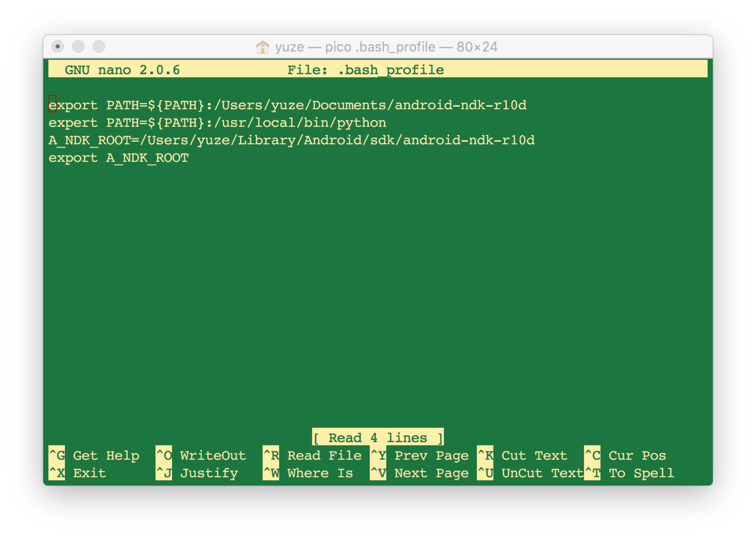Click the '^G Get Help' shortcut
The image size is (756, 537).
(94, 456)
